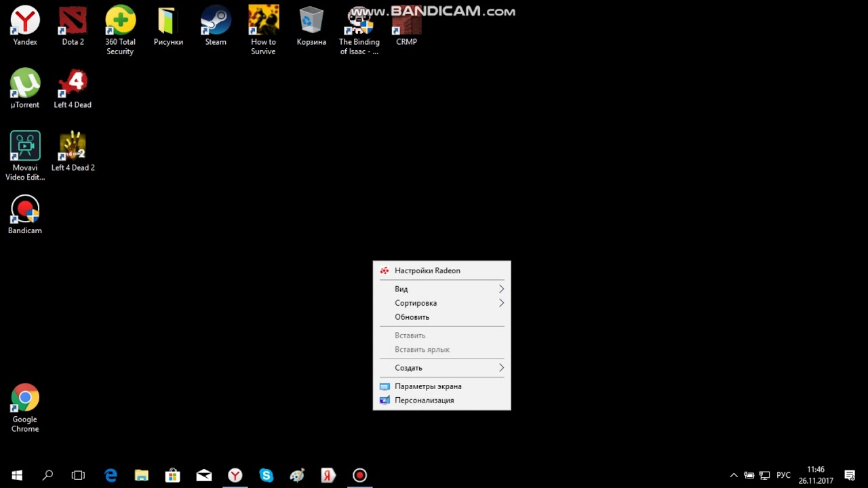
Task: Open File Explorer from the taskbar
Action: pos(142,475)
